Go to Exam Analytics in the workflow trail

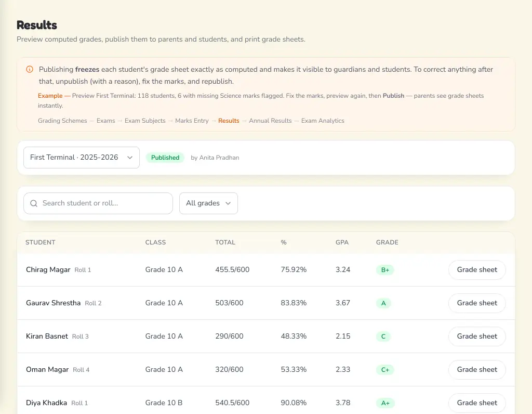point(323,121)
